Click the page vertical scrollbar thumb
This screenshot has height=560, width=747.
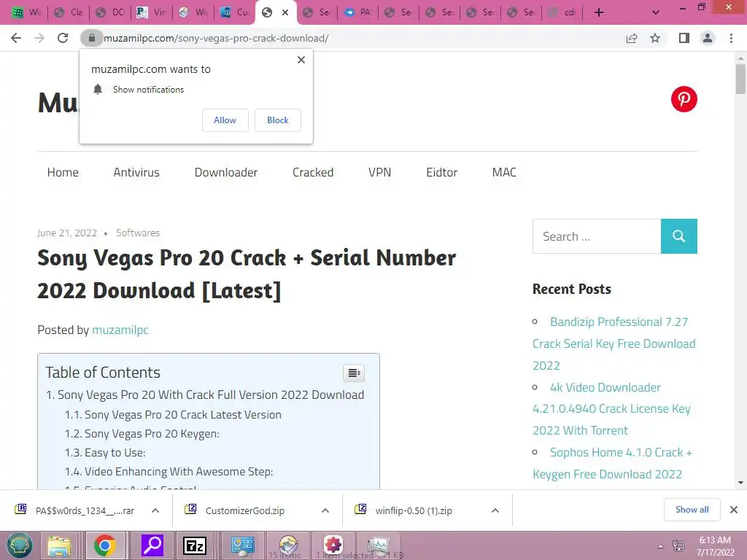740,79
